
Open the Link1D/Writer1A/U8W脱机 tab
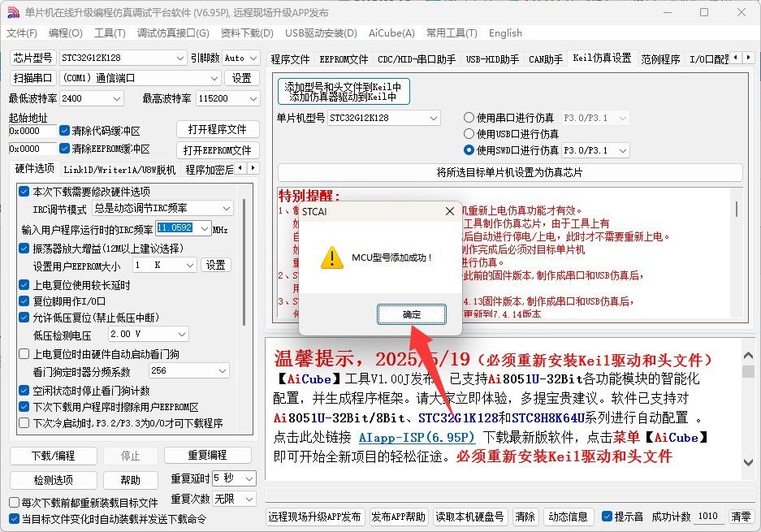click(x=119, y=170)
